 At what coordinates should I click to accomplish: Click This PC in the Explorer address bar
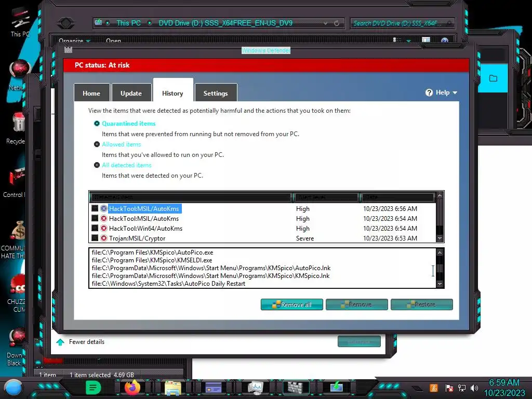[x=129, y=23]
